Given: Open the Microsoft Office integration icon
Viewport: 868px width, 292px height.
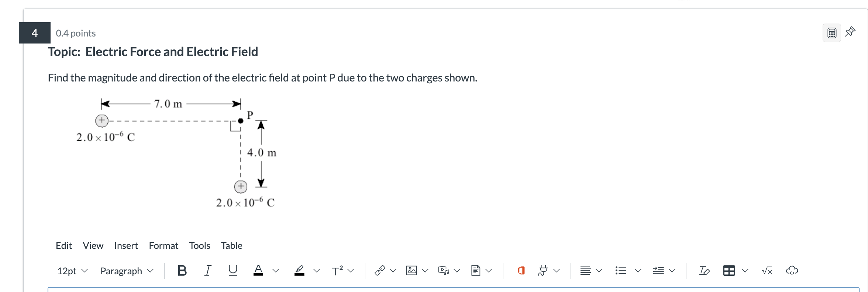Looking at the screenshot, I should tap(520, 270).
